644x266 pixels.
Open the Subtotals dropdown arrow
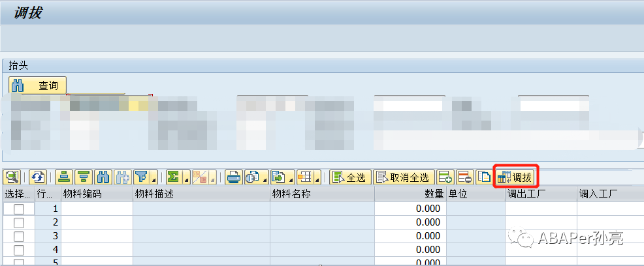tap(212, 177)
